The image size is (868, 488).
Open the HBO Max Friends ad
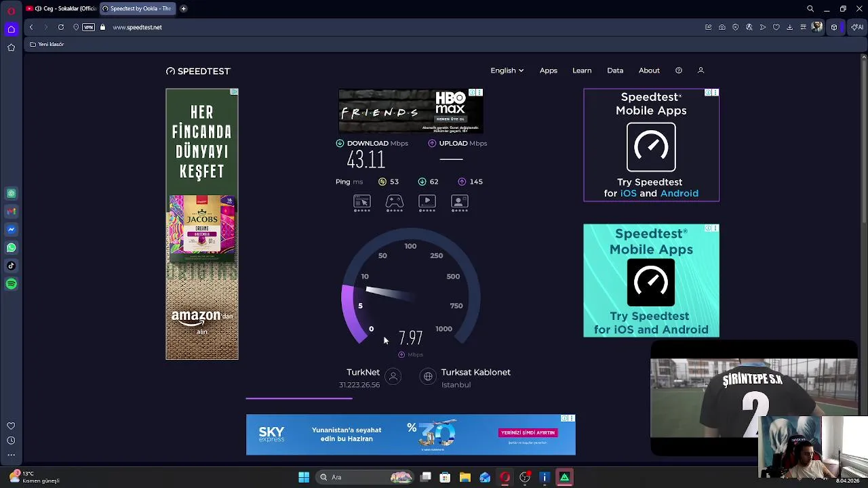point(410,111)
